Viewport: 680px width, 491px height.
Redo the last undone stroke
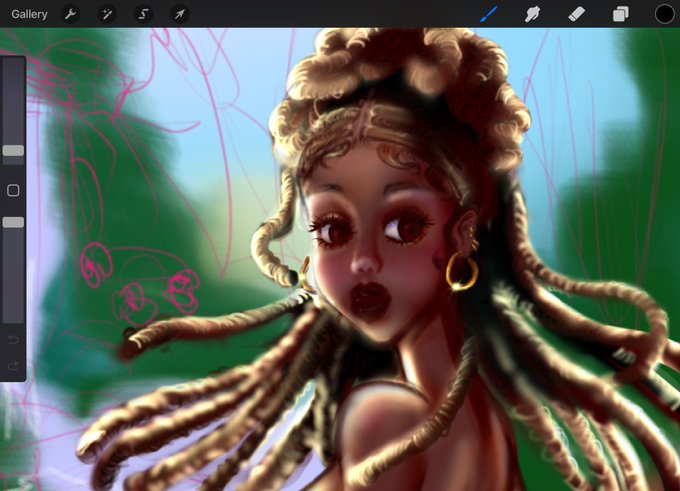[13, 366]
